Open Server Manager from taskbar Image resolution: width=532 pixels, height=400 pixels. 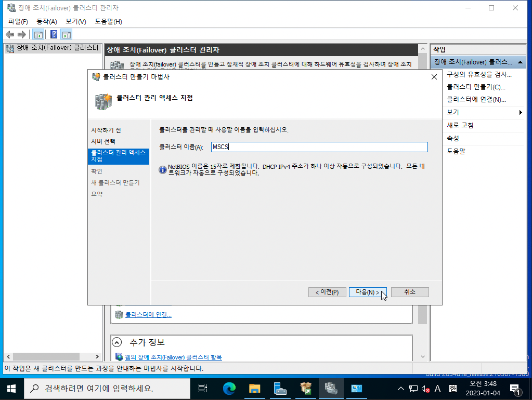point(280,389)
